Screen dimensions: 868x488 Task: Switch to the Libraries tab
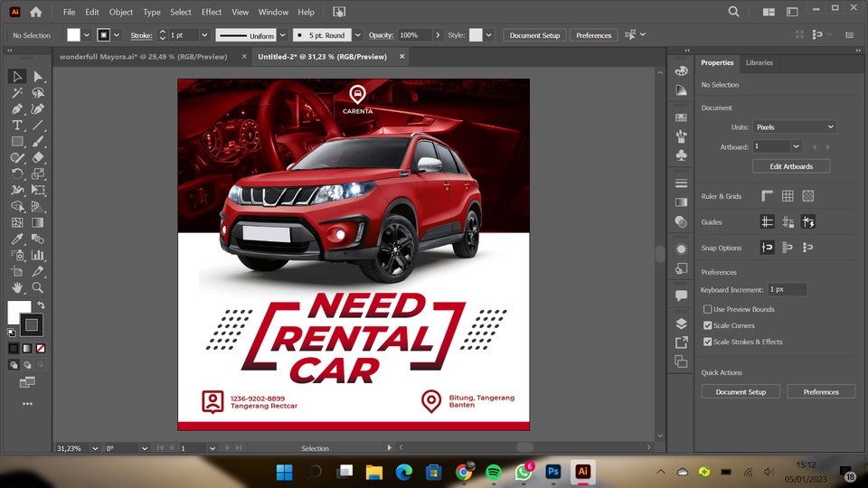tap(759, 63)
